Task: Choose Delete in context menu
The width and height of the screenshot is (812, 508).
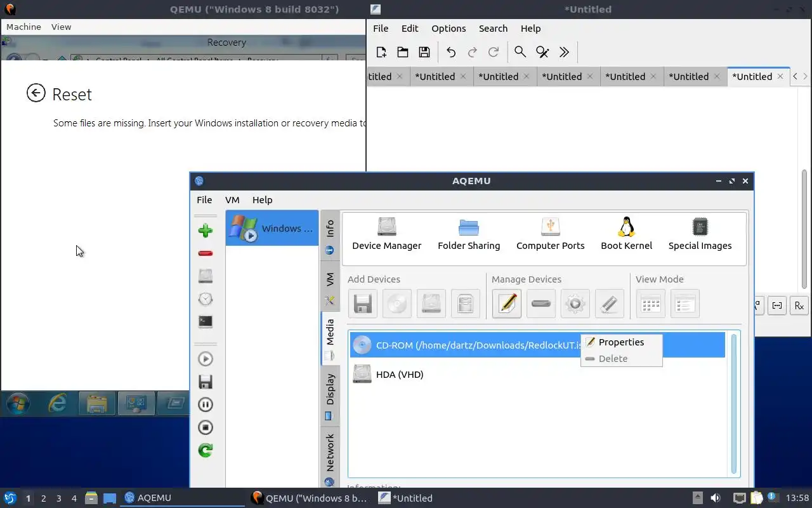Action: point(621,358)
